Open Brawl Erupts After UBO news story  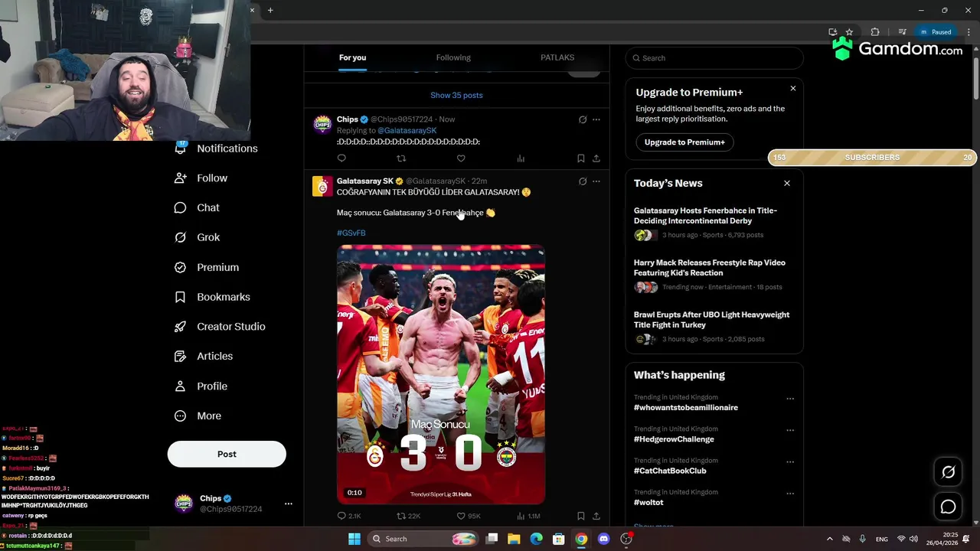(x=711, y=320)
